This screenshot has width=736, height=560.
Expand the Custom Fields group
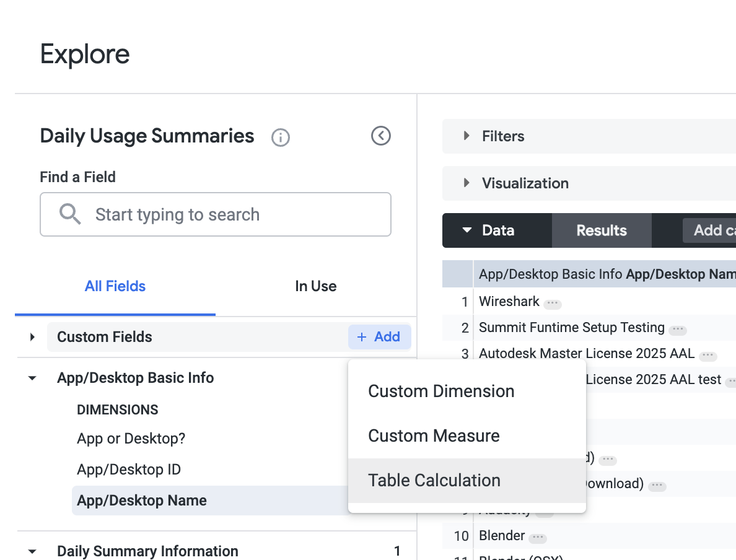click(32, 337)
